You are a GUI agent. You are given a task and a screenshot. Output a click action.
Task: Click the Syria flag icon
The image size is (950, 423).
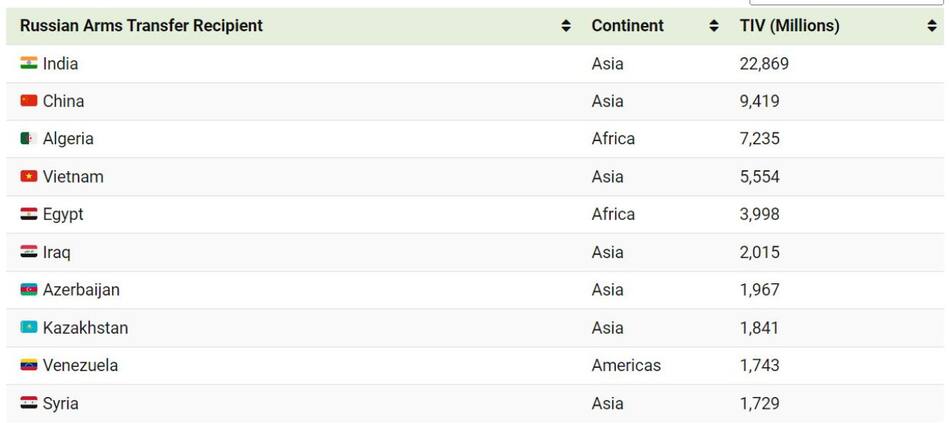point(29,403)
